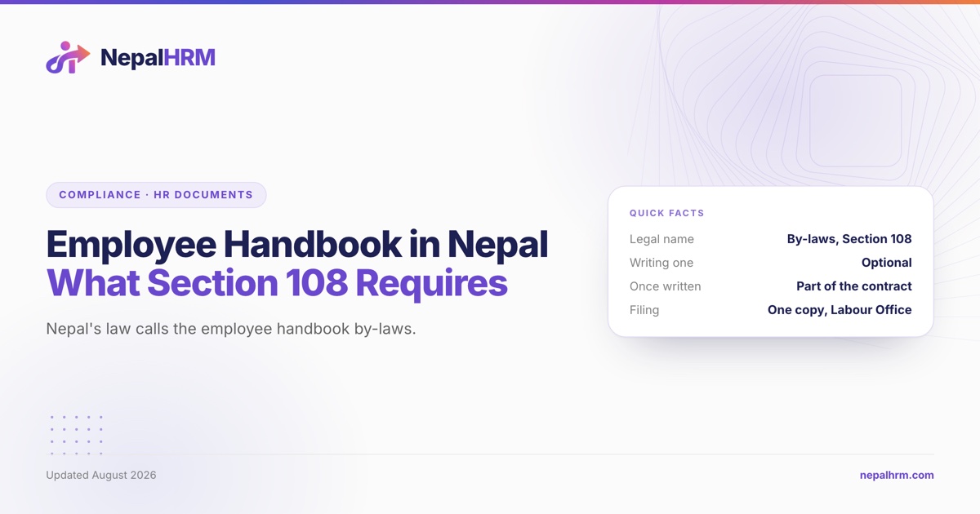980x514 pixels.
Task: Click the 'Updated August 2026' text
Action: point(101,475)
